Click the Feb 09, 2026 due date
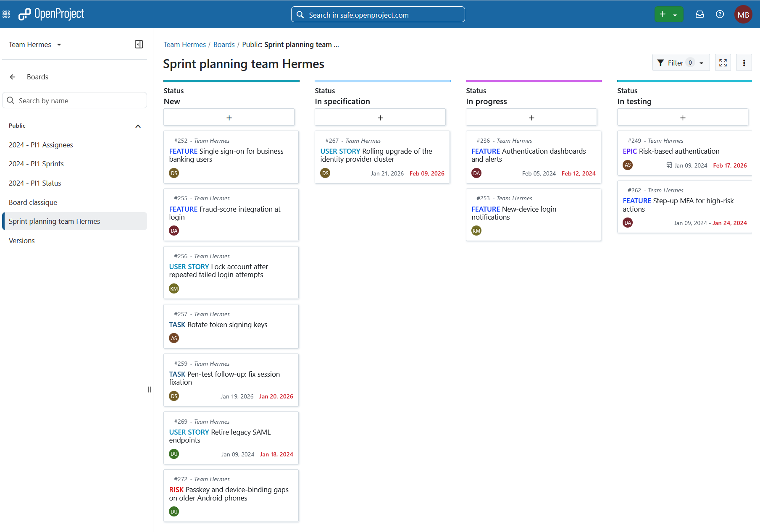760x532 pixels. 427,173
